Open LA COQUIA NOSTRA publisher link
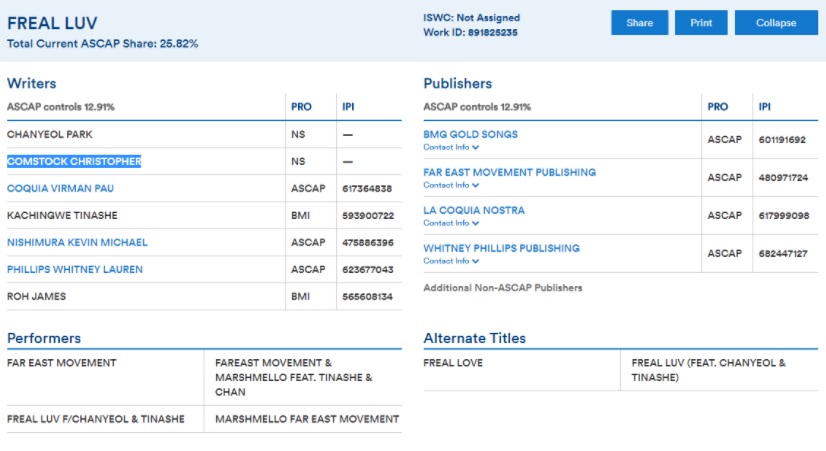826x451 pixels. tap(474, 210)
